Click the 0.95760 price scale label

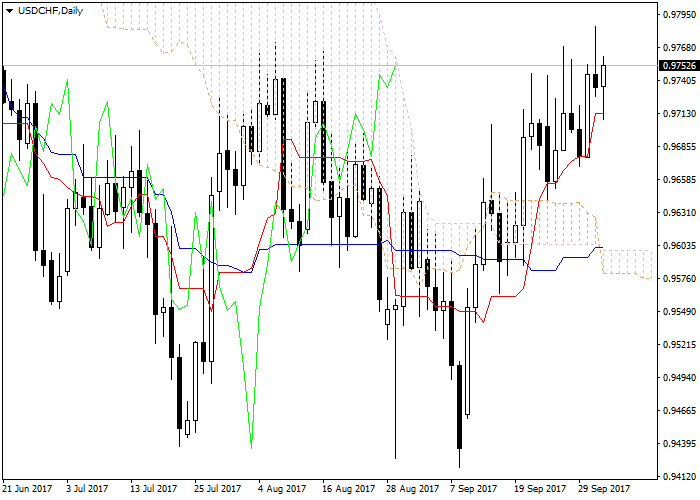(679, 279)
